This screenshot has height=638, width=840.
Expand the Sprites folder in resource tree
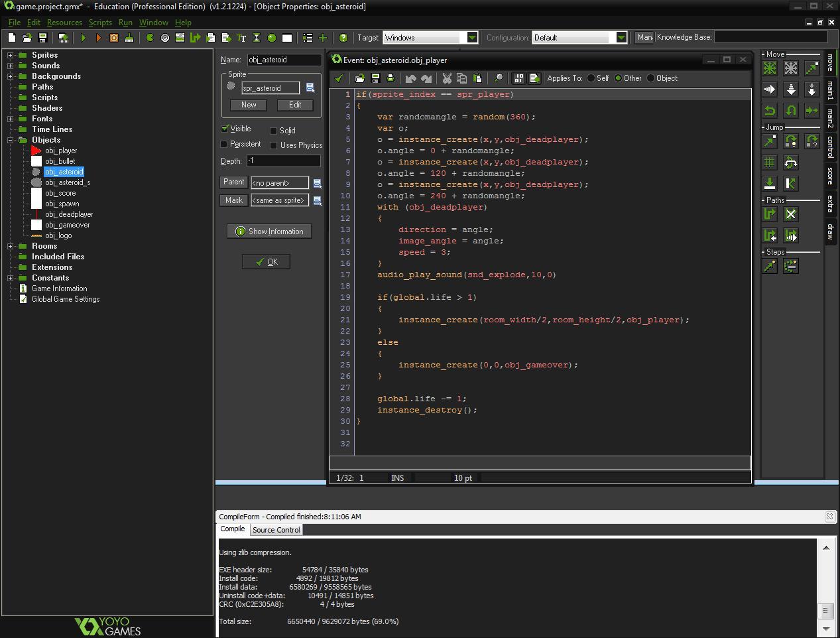(10, 55)
